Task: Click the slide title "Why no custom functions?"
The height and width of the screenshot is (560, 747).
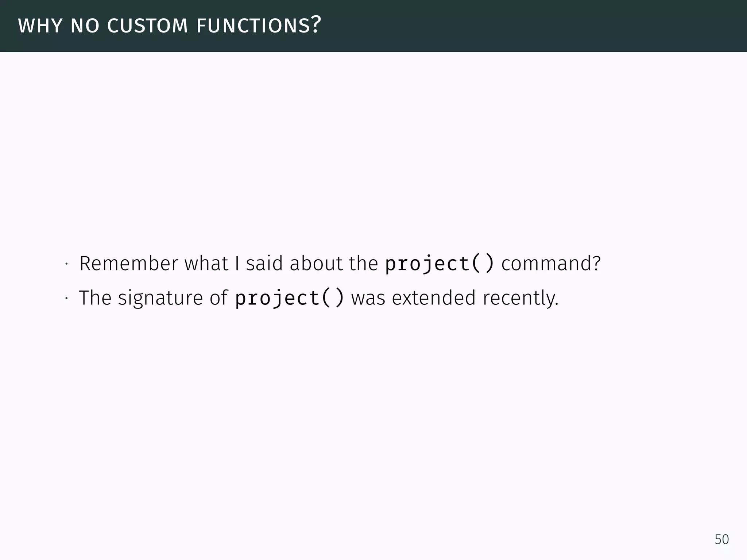Action: tap(170, 26)
